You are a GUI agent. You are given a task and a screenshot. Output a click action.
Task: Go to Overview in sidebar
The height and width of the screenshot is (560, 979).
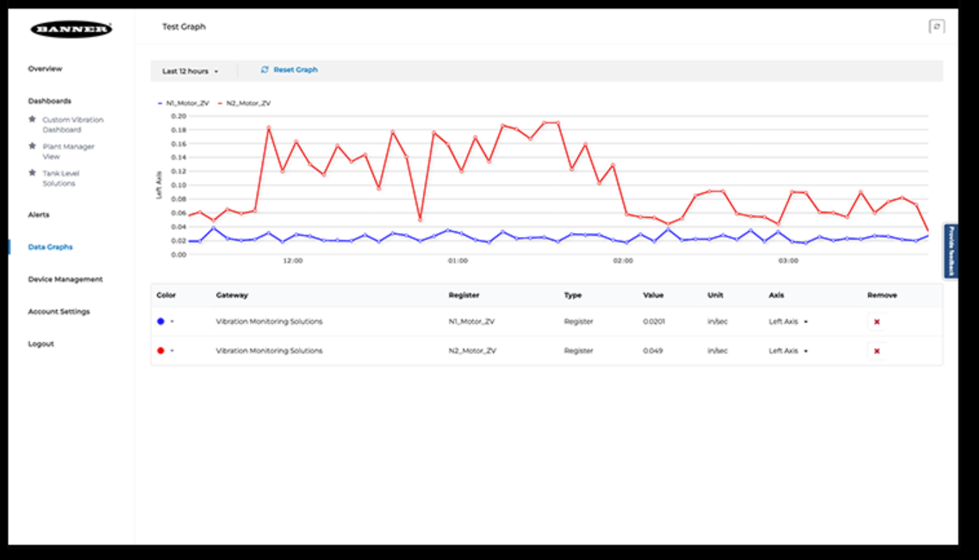click(45, 69)
